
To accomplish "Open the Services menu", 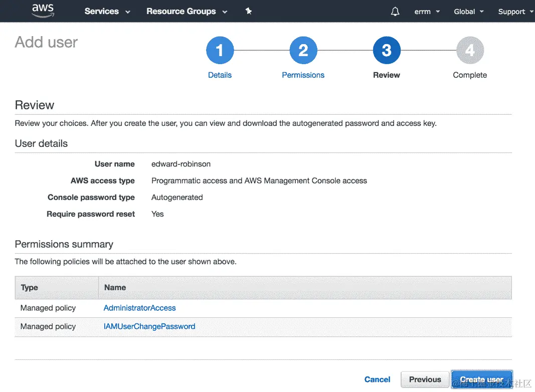I will pos(107,11).
